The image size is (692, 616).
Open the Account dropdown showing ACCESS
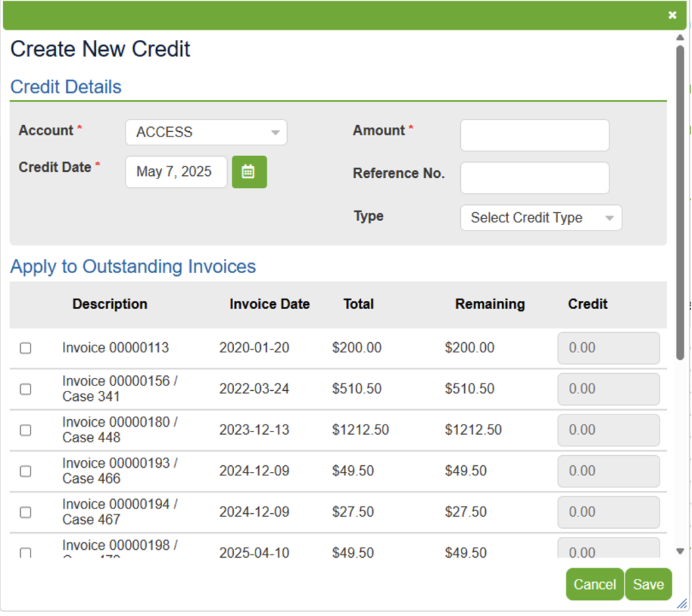pyautogui.click(x=206, y=133)
